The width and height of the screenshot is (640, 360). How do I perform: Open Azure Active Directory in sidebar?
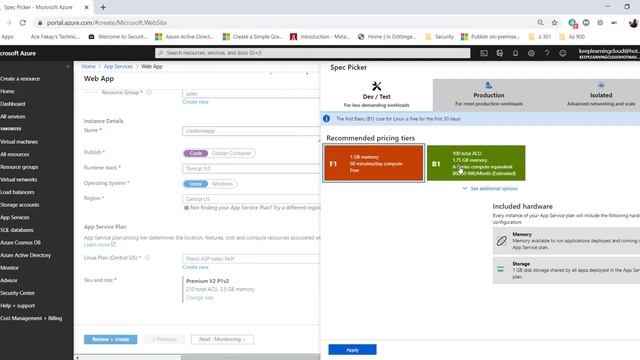(25, 255)
